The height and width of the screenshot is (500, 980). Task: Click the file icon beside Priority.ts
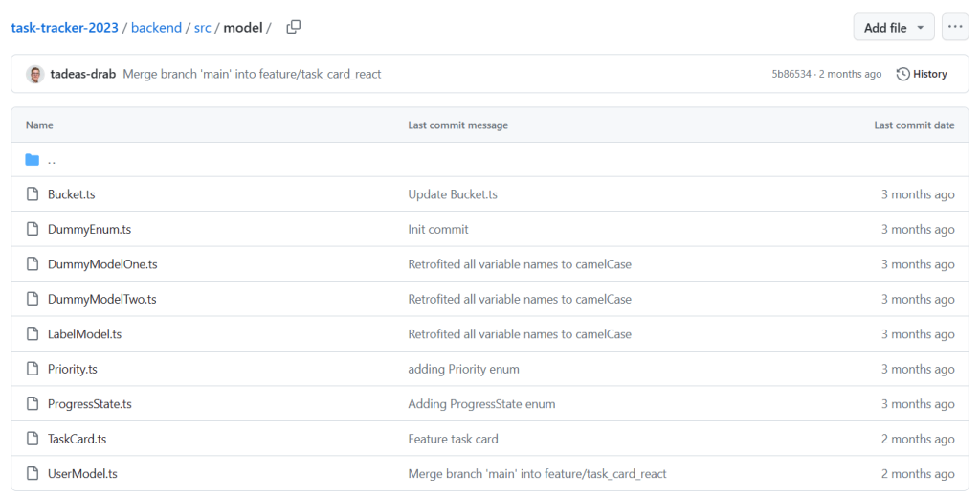coord(33,369)
